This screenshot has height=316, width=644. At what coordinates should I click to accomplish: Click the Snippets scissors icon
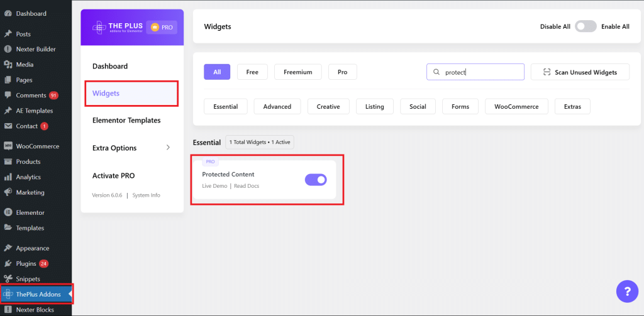tap(8, 279)
